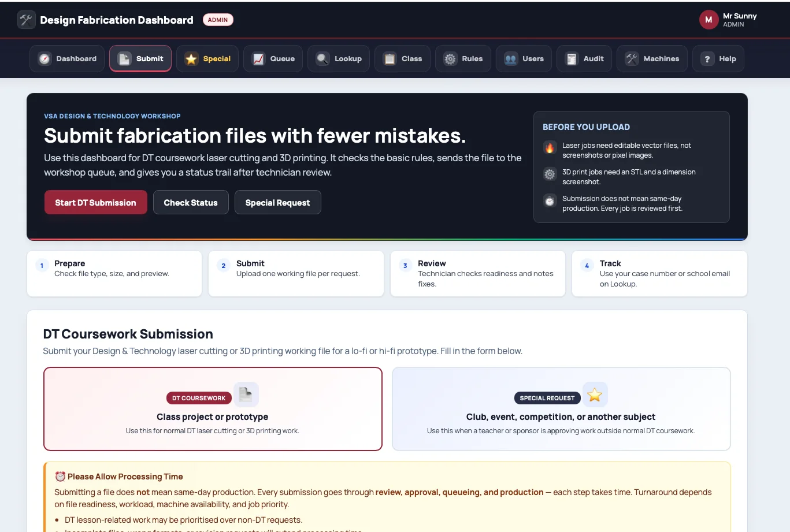Click the Queue chart icon in navigation
The image size is (790, 532).
coord(258,59)
